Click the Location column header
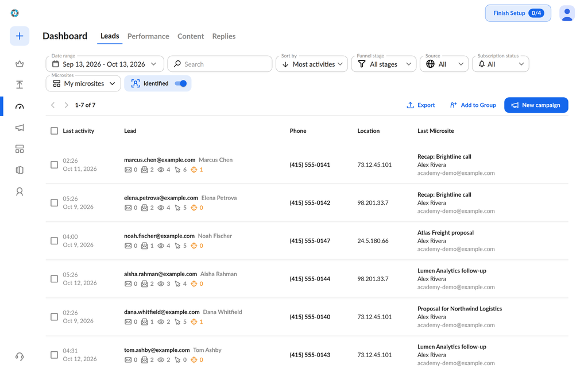 click(x=368, y=131)
